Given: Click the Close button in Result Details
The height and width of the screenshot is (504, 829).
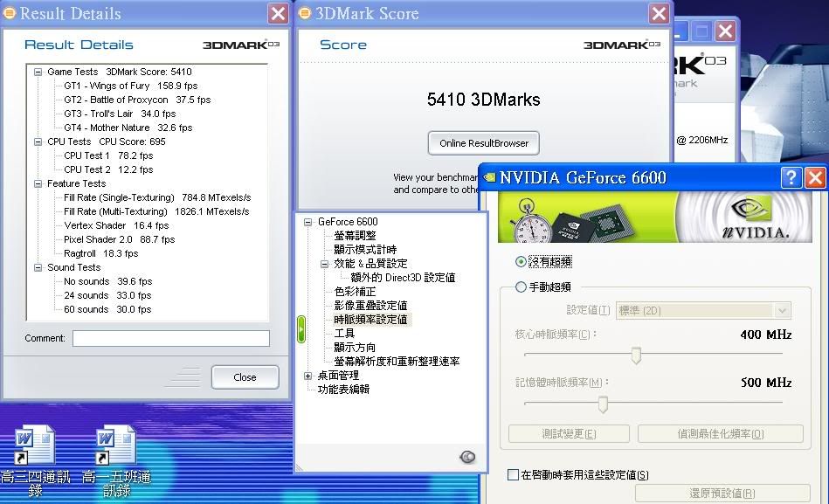Looking at the screenshot, I should tap(245, 377).
